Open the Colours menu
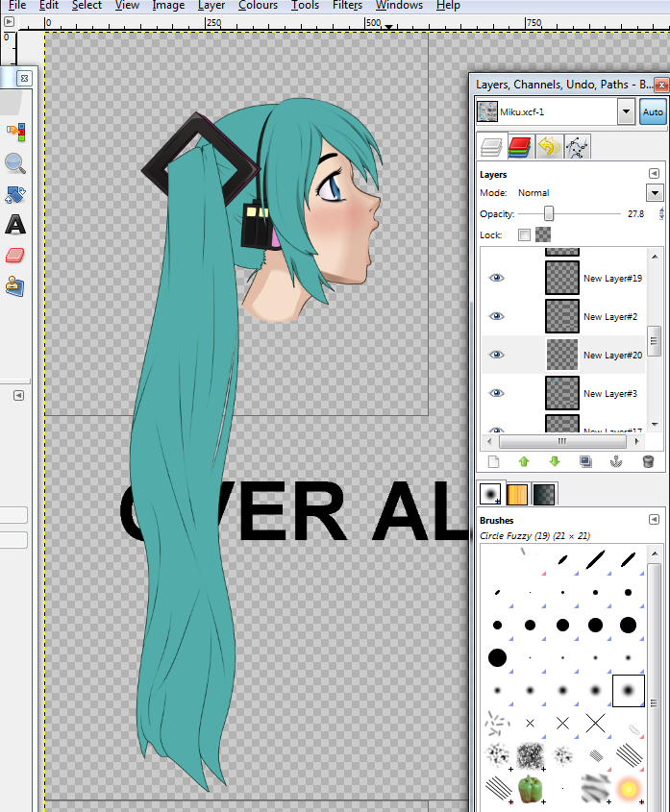Image resolution: width=670 pixels, height=812 pixels. point(258,6)
